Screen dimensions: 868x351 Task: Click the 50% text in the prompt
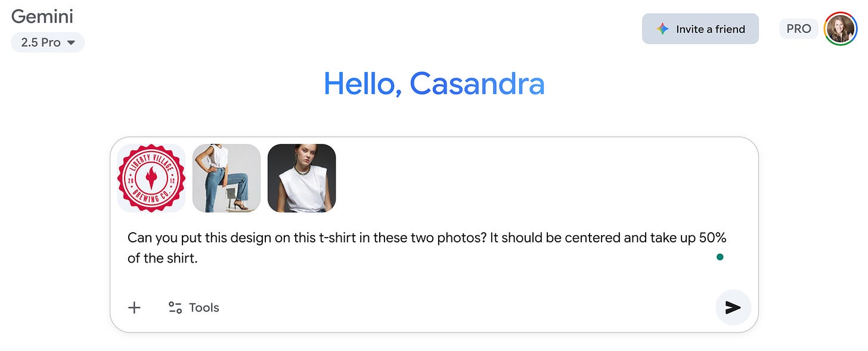712,238
